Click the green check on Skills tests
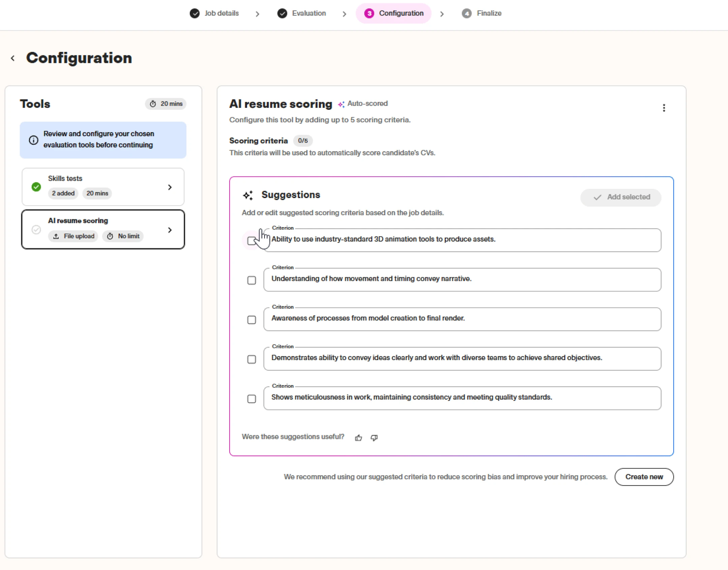 click(36, 187)
